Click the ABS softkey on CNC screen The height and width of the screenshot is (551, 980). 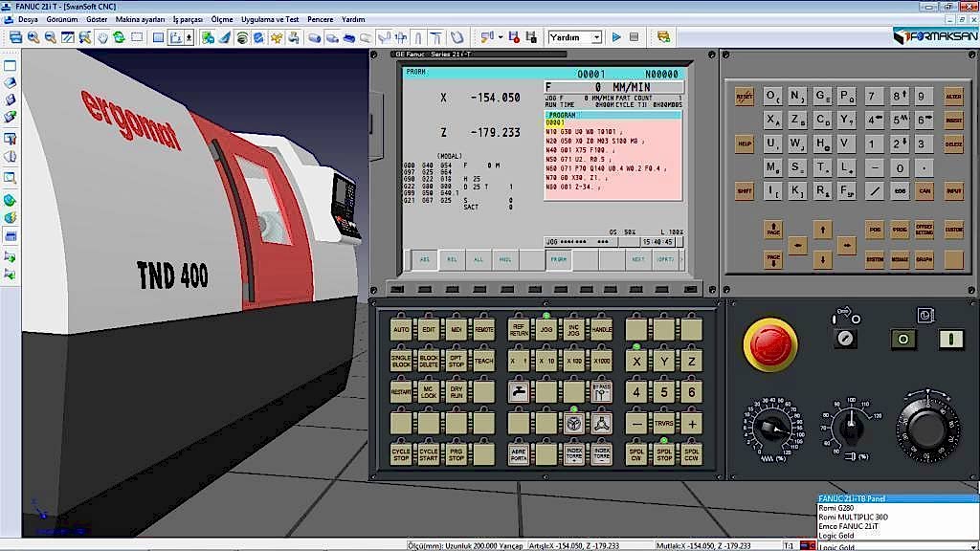[x=424, y=259]
